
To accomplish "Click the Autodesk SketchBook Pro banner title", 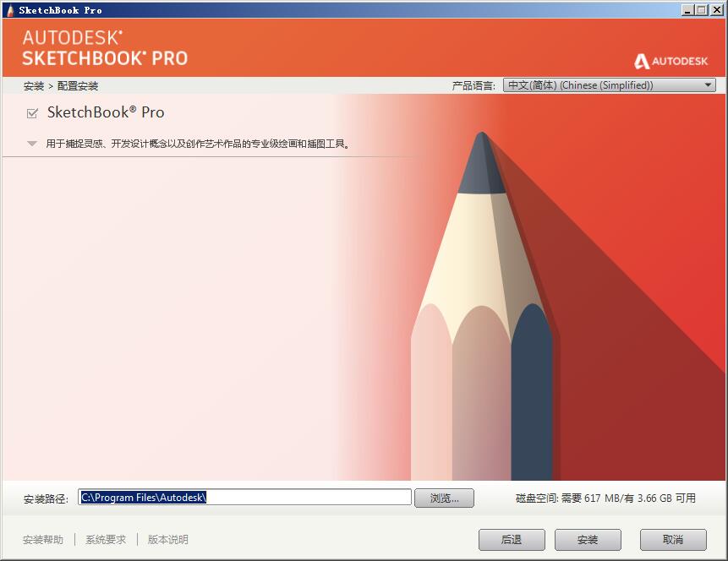I will tap(105, 48).
